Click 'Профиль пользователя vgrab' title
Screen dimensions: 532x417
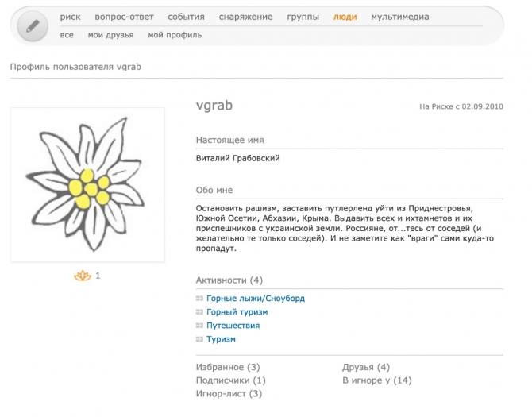coord(75,67)
